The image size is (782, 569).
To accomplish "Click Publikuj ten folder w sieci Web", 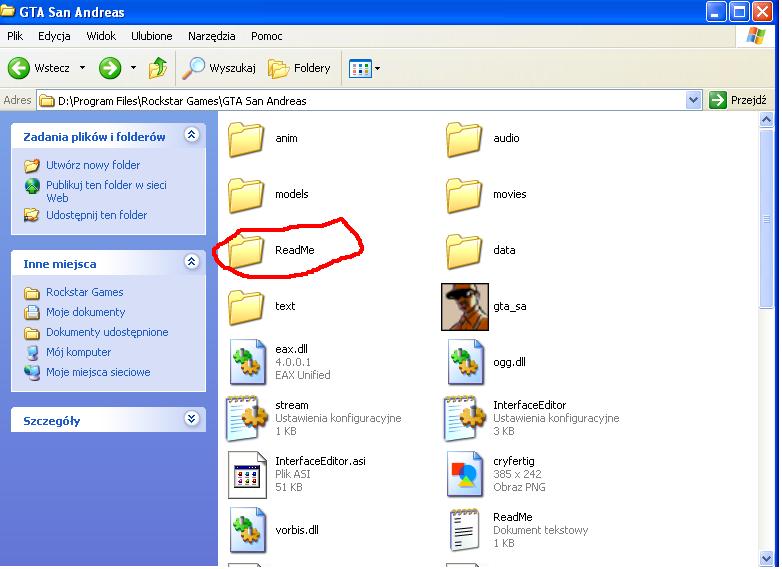I will point(106,191).
